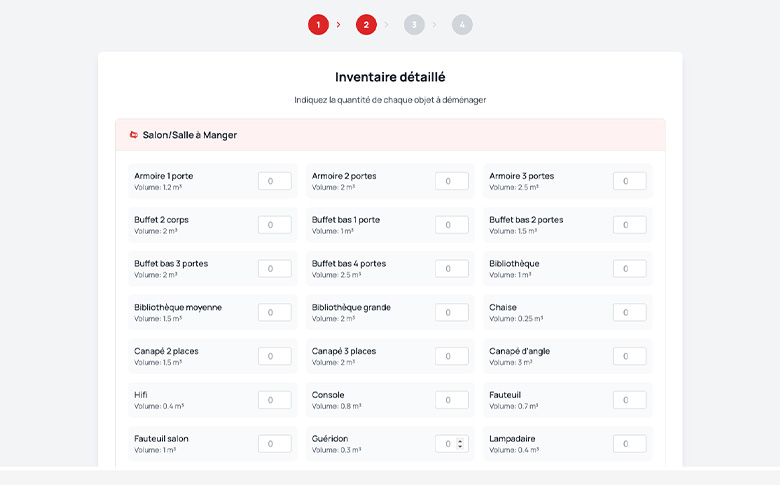Click the Buffet bas 1 porte quantity box

pos(451,225)
